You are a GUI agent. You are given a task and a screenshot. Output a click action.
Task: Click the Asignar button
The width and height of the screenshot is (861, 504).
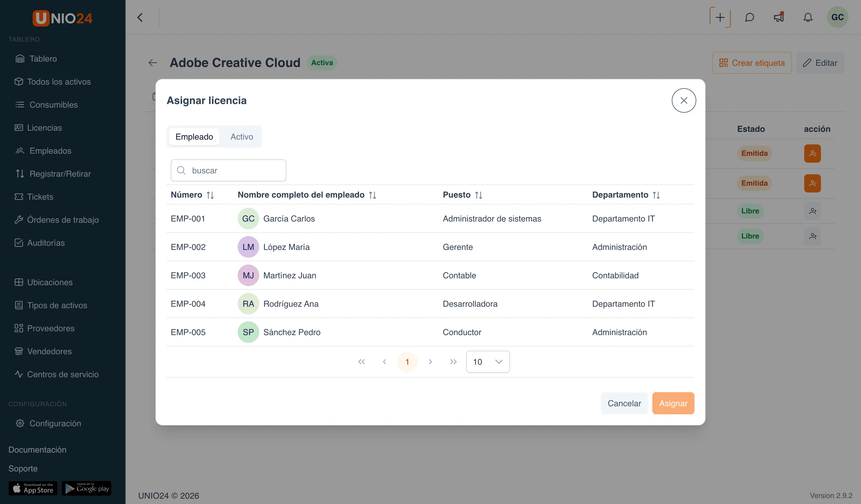coord(673,403)
